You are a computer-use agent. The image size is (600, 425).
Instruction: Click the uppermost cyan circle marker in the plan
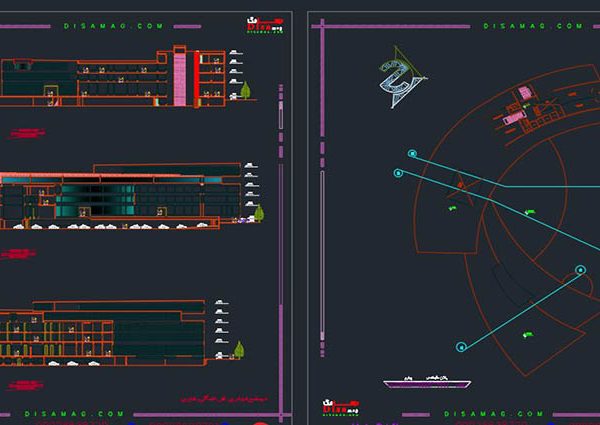point(412,154)
